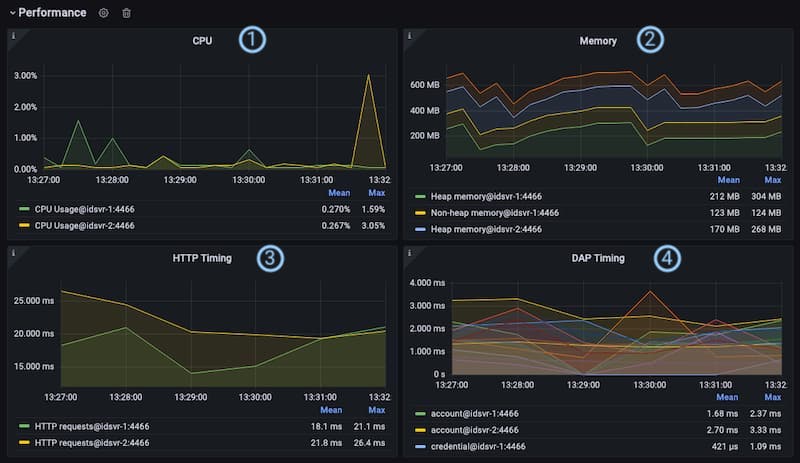Click yellow swatch for HTTP requests@idsvr-2:4466
Image resolution: width=800 pixels, height=463 pixels.
(x=24, y=443)
